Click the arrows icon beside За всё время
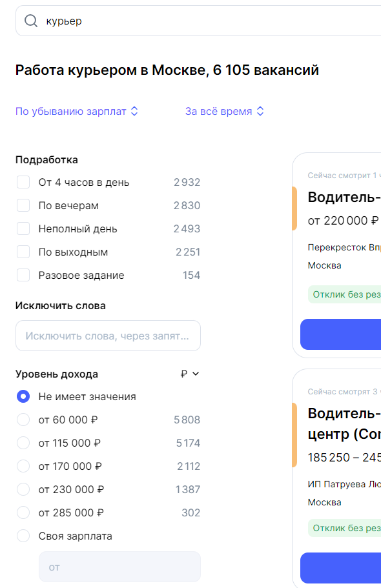The width and height of the screenshot is (381, 588). pos(260,112)
